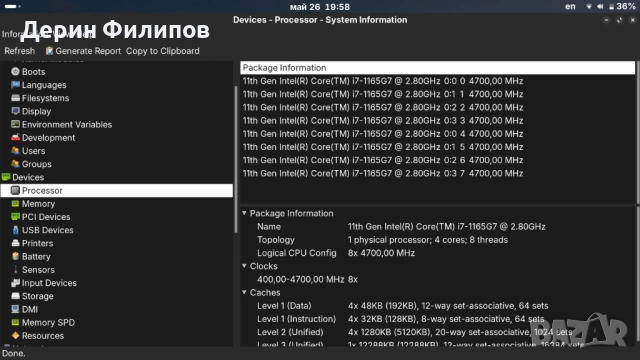Click the sidebar vertical scrollbar
Viewport: 640px width, 360px height.
coord(236,159)
